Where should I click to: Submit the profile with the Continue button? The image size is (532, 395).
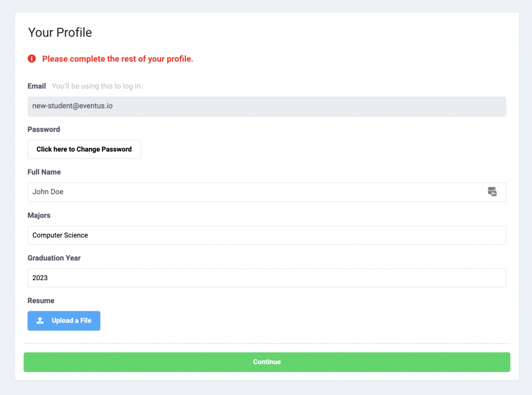(x=267, y=362)
